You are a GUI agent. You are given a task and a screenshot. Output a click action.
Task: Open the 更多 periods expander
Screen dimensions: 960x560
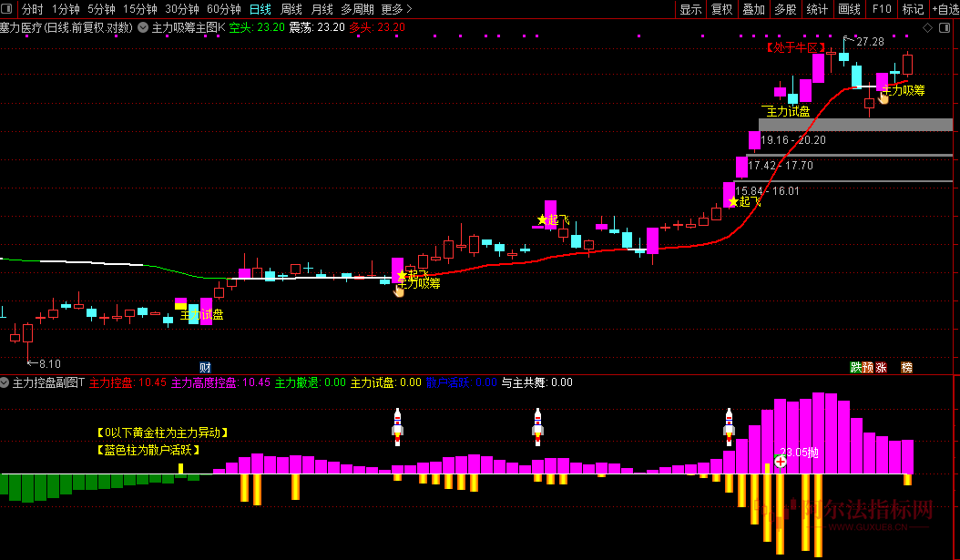(396, 9)
